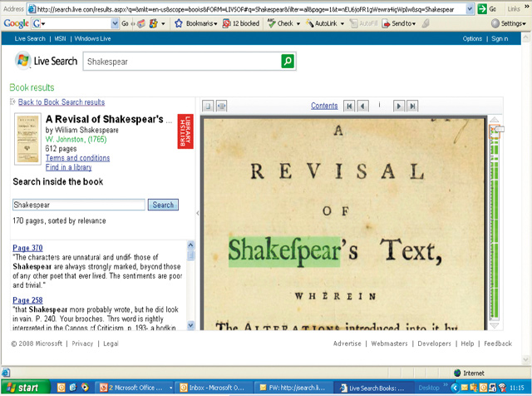This screenshot has width=532, height=396.
Task: Click the main Live Search query field
Action: 183,62
